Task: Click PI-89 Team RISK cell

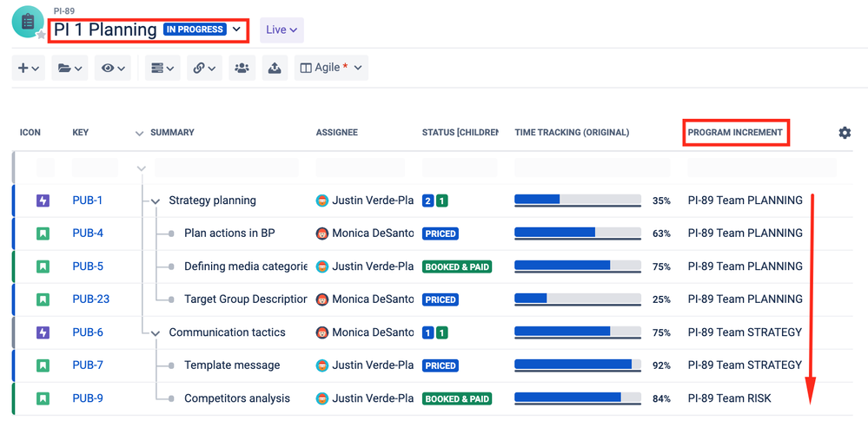Action: (x=729, y=398)
